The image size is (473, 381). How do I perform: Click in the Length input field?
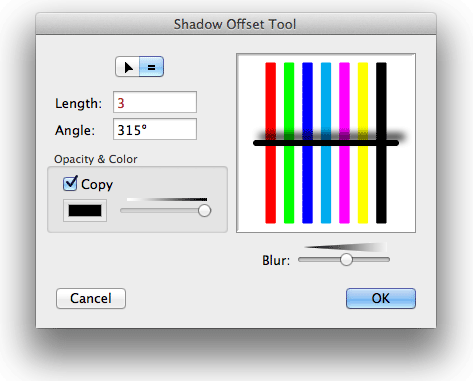pyautogui.click(x=155, y=102)
